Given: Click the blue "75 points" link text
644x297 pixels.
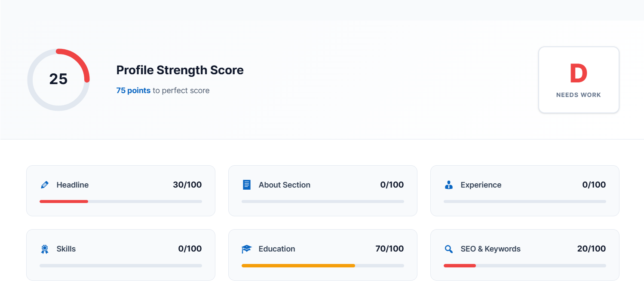Looking at the screenshot, I should pyautogui.click(x=133, y=91).
